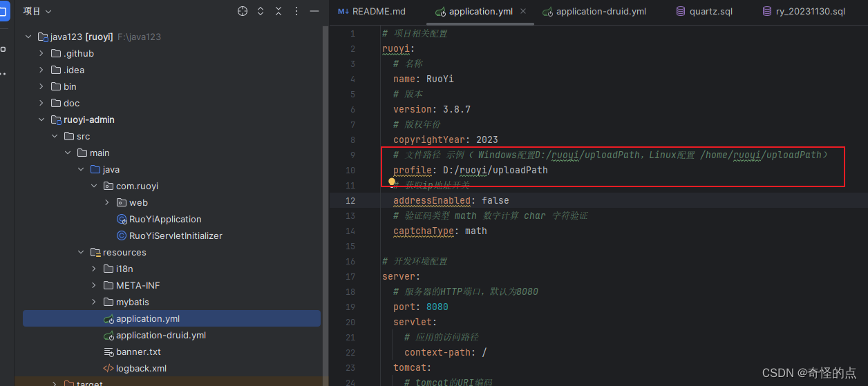Image resolution: width=868 pixels, height=386 pixels.
Task: Click the 'name: RuoYi' line in editor
Action: [424, 79]
